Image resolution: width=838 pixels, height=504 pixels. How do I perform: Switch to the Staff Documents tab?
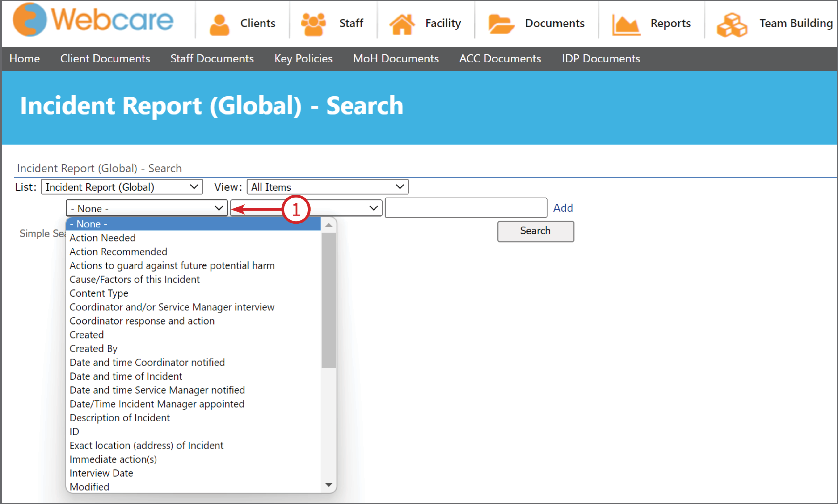(x=212, y=59)
